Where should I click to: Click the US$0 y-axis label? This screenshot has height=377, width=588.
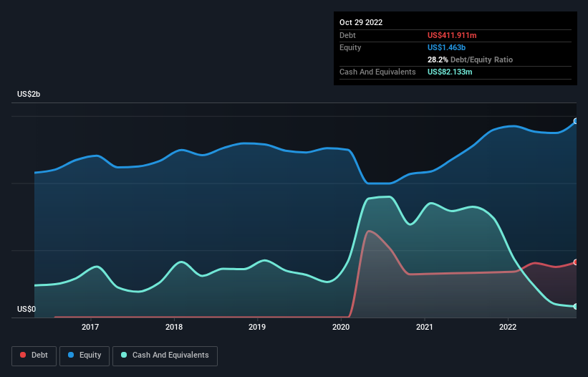(x=26, y=309)
